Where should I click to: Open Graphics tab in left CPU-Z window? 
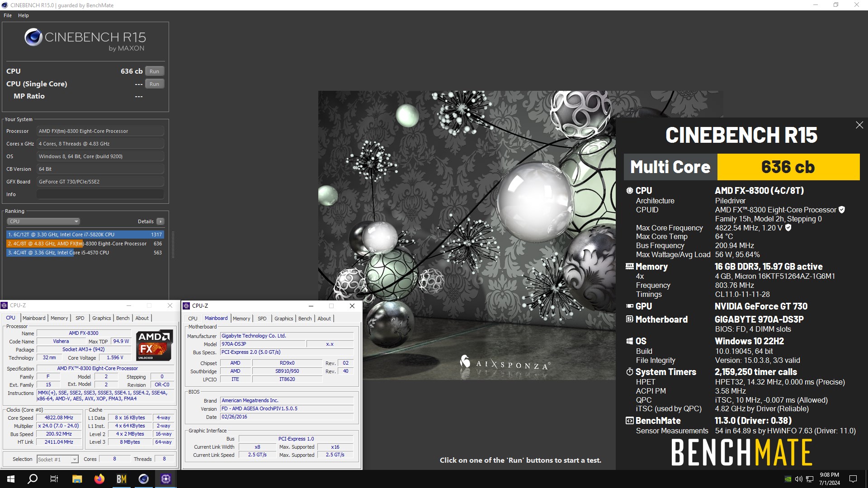pyautogui.click(x=102, y=318)
